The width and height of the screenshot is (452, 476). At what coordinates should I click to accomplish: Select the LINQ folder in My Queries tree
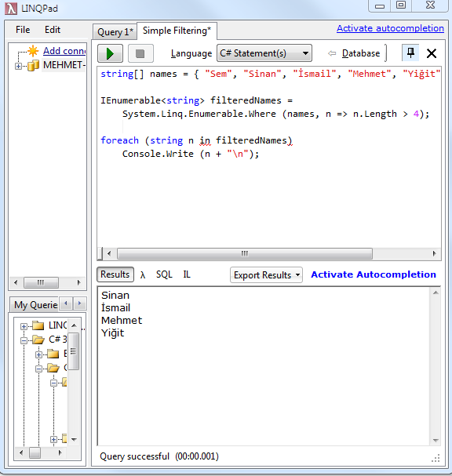(x=58, y=325)
